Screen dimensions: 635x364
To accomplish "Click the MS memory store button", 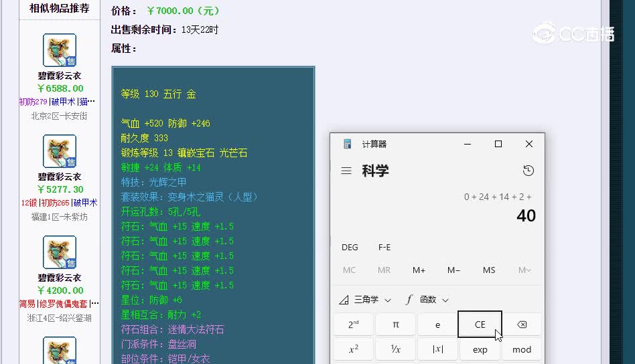I will (489, 270).
